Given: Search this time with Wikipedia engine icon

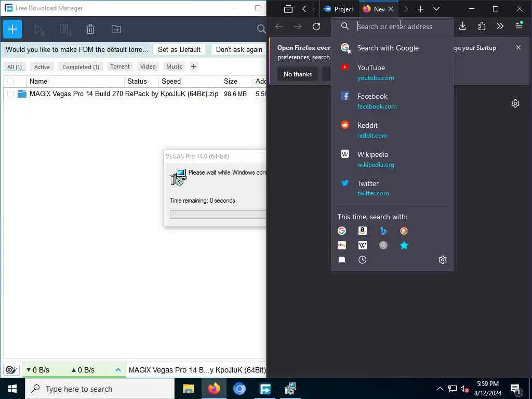Looking at the screenshot, I should 362,245.
